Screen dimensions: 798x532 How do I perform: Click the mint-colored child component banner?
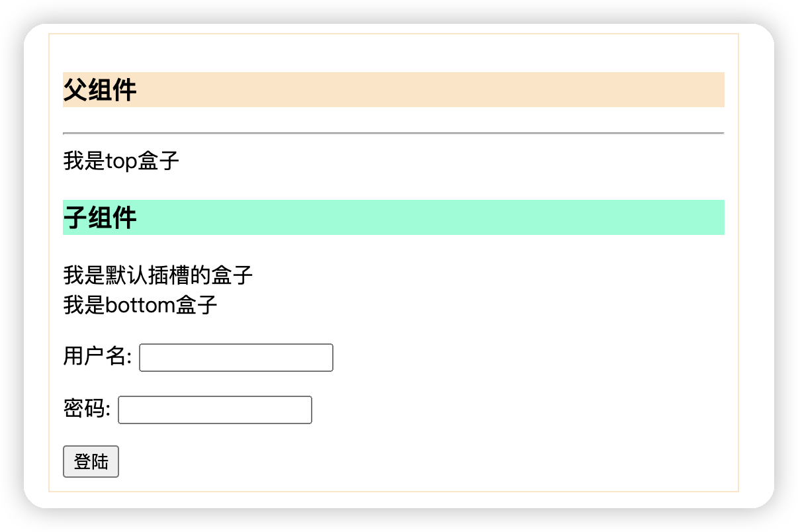point(394,217)
